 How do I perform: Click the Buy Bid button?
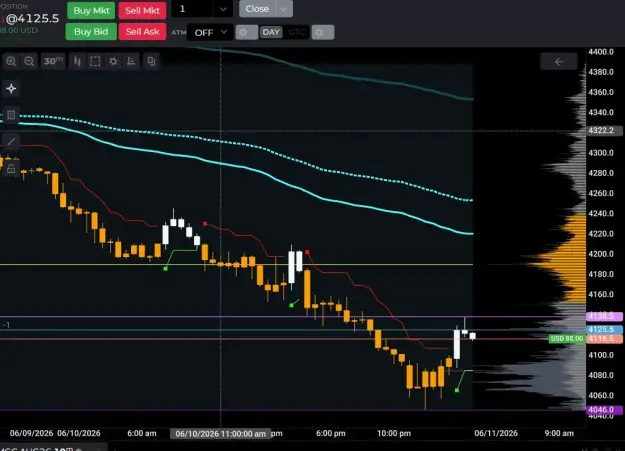click(91, 32)
